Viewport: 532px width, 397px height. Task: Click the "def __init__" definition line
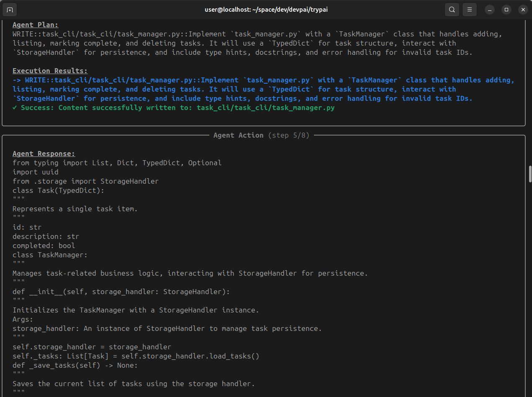(121, 292)
